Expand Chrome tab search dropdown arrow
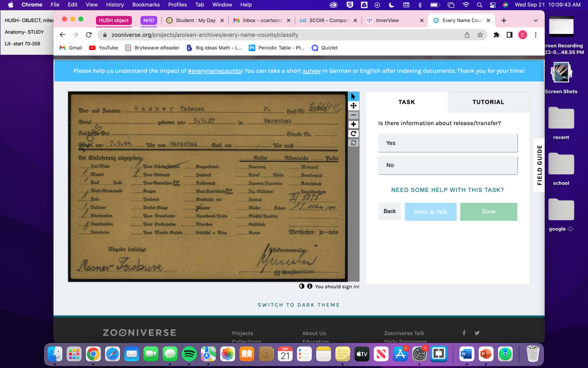The width and height of the screenshot is (588, 368). pyautogui.click(x=536, y=20)
